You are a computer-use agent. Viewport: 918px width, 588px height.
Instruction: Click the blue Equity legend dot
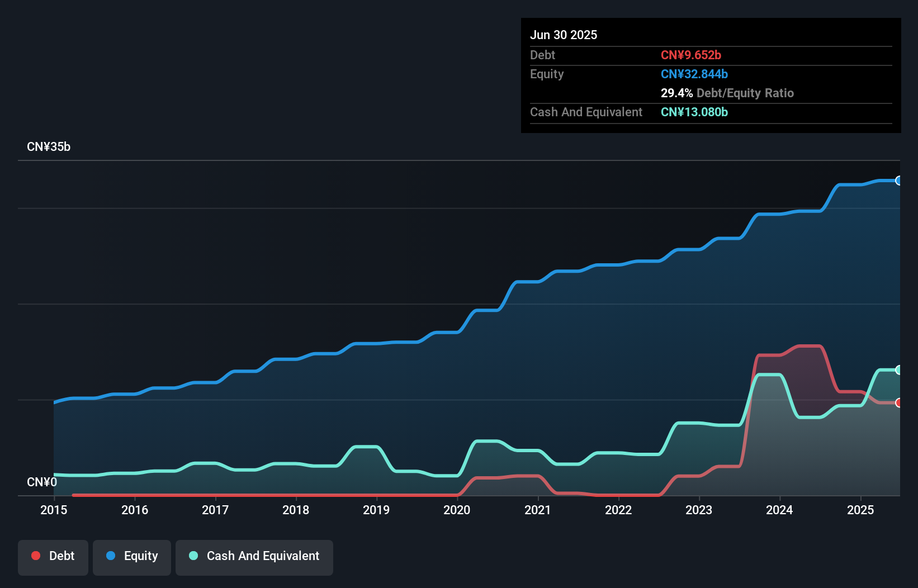[x=111, y=556]
